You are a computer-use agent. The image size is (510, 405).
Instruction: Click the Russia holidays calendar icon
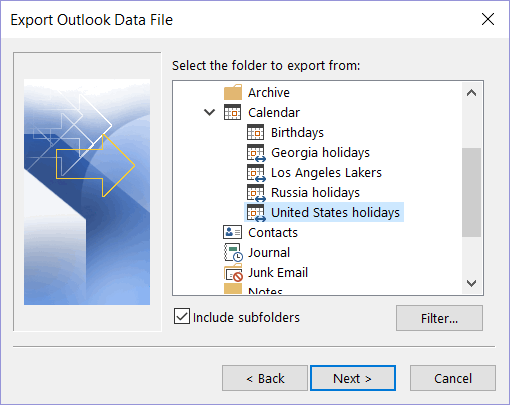(x=256, y=193)
